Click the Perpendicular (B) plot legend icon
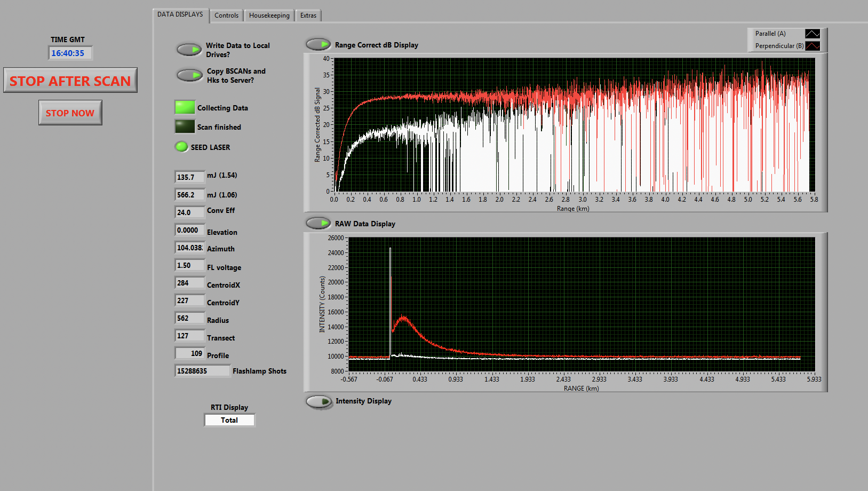The width and height of the screenshot is (868, 491). (812, 46)
